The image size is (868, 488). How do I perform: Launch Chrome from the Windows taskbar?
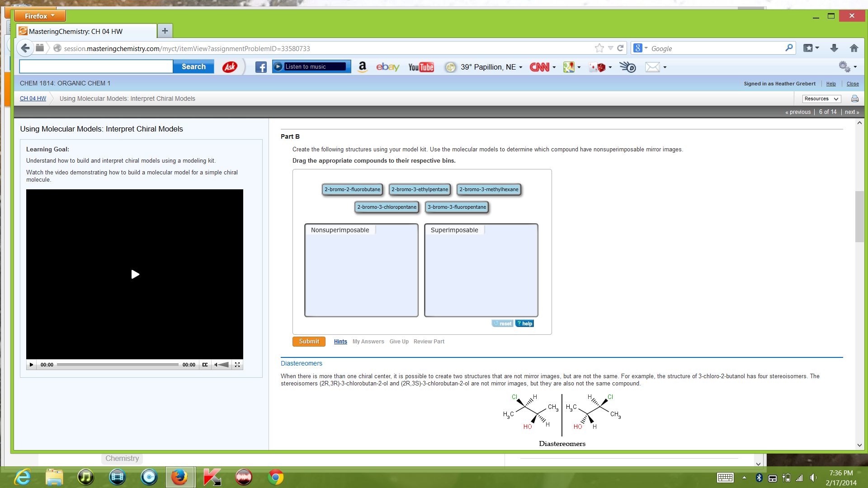pyautogui.click(x=275, y=477)
